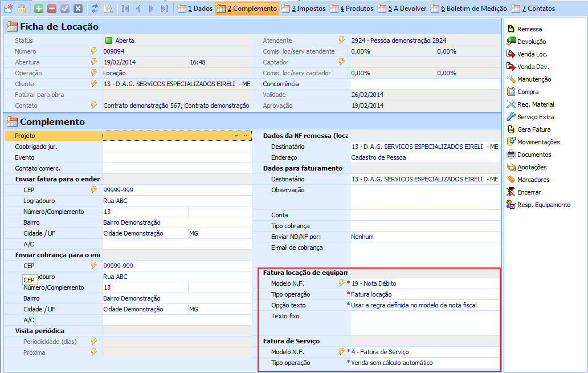This screenshot has height=373, width=588.
Task: Click the Fatura locação operation value
Action: (x=371, y=294)
